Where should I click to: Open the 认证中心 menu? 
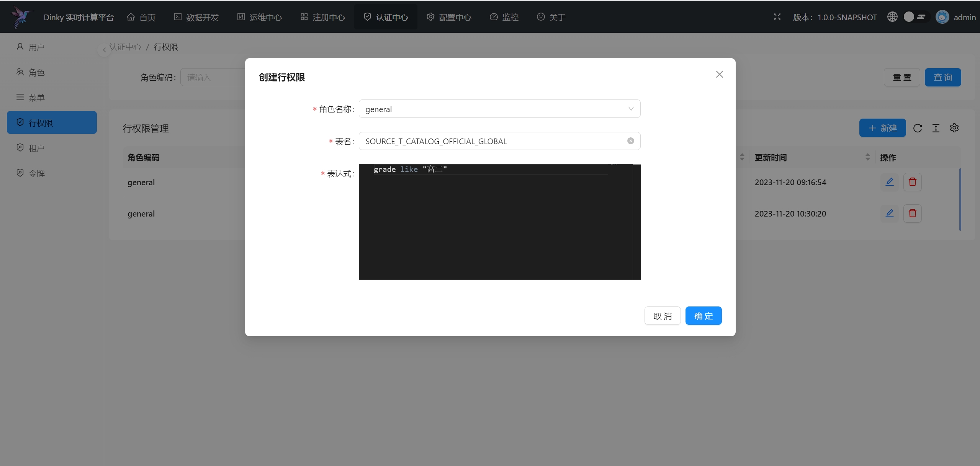click(x=386, y=17)
